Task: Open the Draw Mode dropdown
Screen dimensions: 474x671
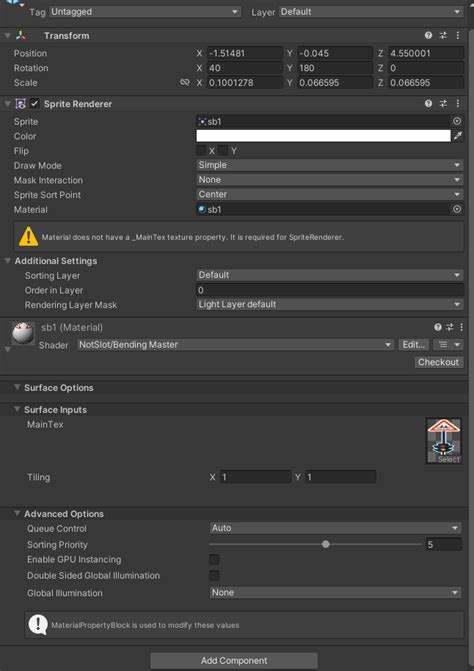Action: coord(329,165)
